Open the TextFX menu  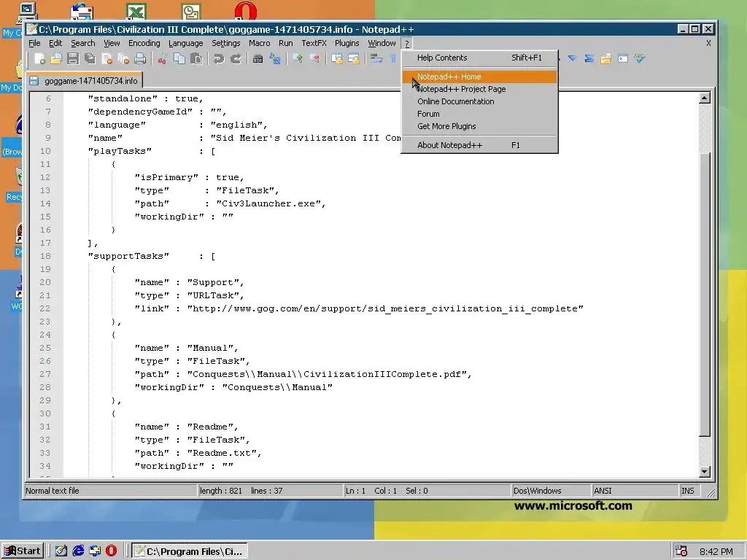point(314,43)
